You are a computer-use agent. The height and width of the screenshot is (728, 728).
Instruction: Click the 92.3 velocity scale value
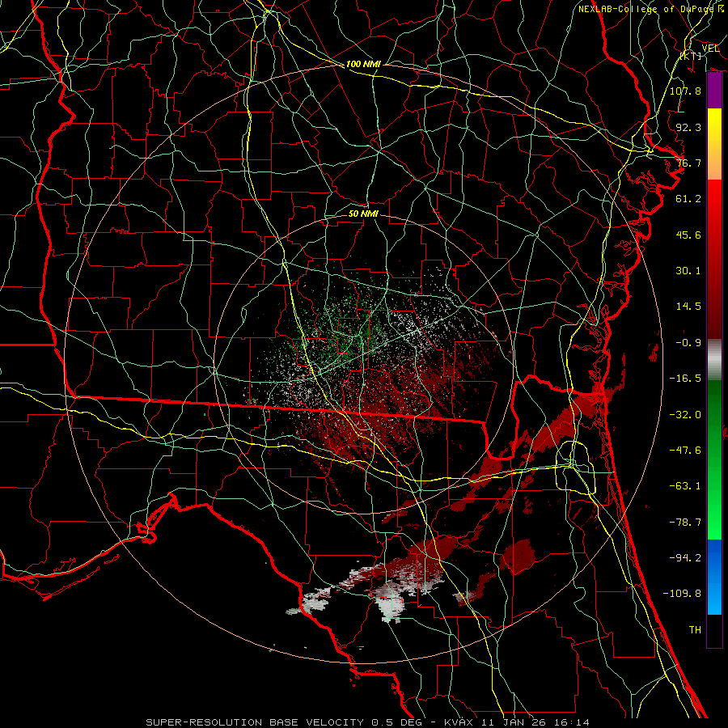coord(688,127)
